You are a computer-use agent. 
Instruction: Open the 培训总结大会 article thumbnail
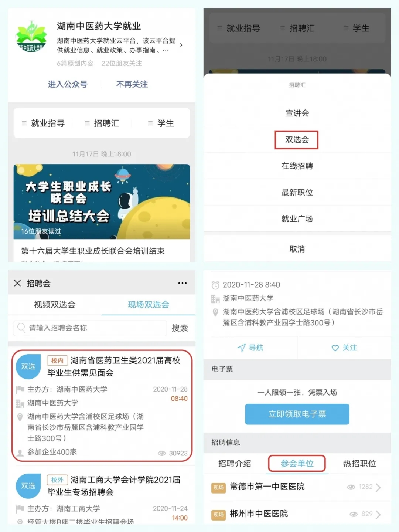tap(102, 202)
